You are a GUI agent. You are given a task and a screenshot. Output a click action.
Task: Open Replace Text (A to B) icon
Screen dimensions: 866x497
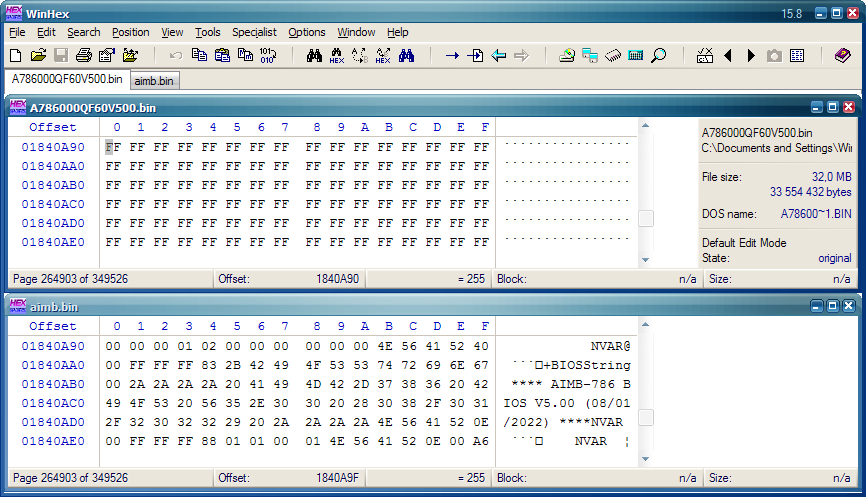coord(360,56)
